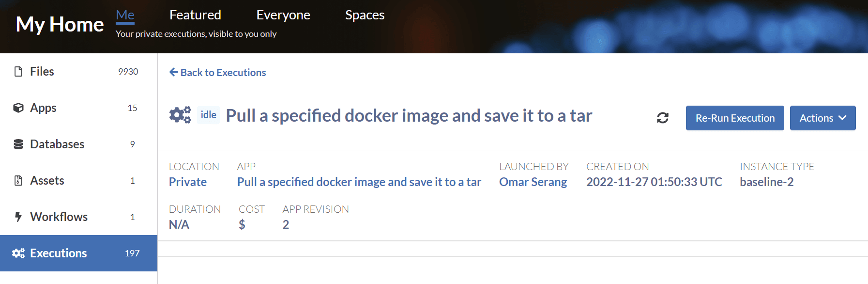
Task: Click the gears icon beside execution title
Action: pos(180,115)
